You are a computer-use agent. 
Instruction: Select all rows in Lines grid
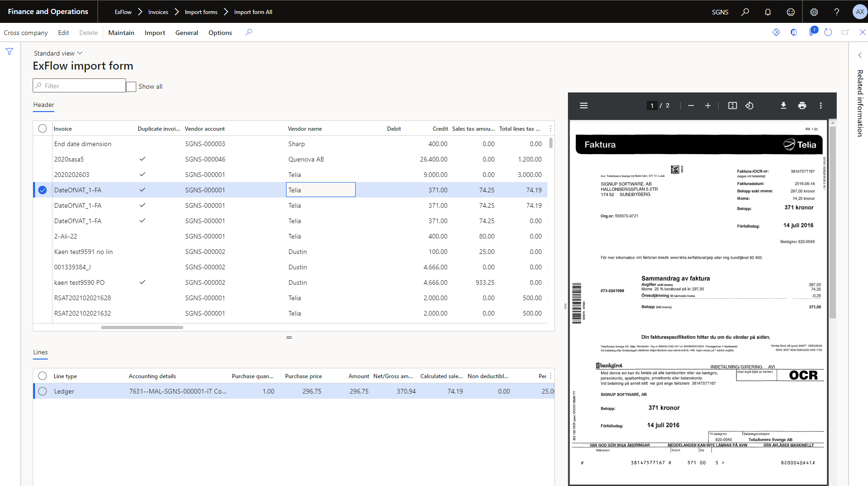pyautogui.click(x=42, y=376)
